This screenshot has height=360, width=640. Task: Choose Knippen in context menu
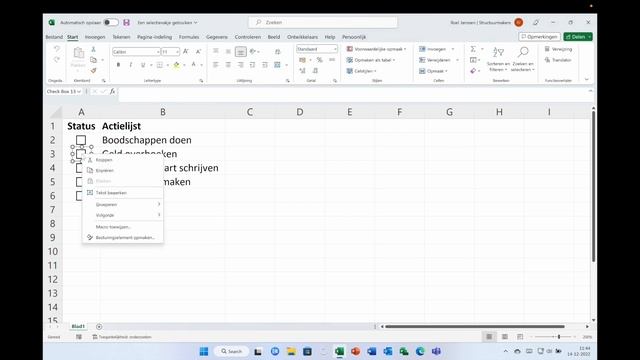(x=122, y=160)
